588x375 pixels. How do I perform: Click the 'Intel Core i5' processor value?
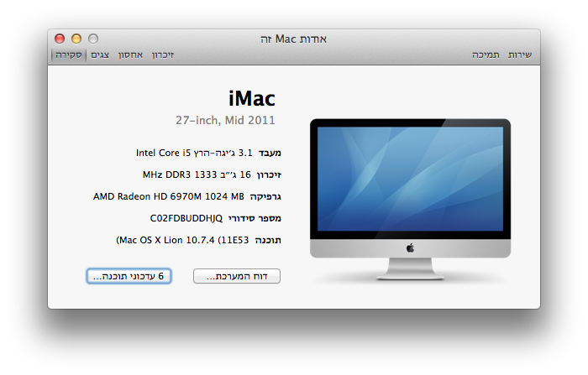click(x=163, y=153)
